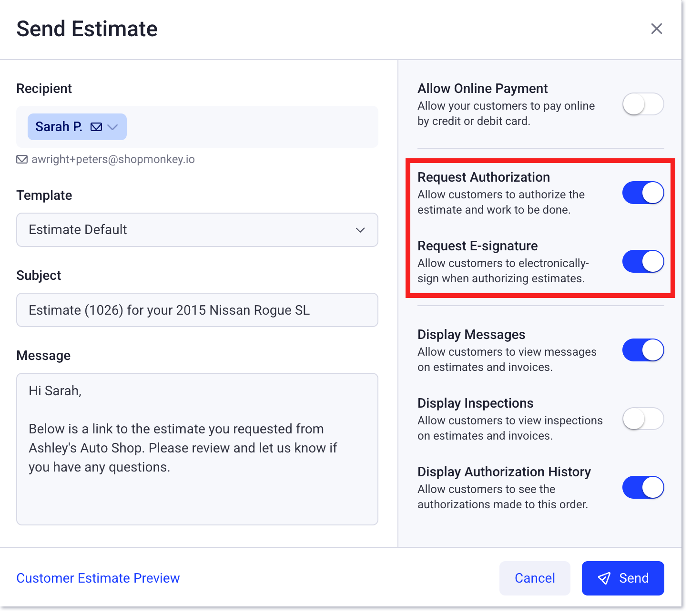Disable Display Messages
Image resolution: width=691 pixels, height=616 pixels.
(643, 349)
